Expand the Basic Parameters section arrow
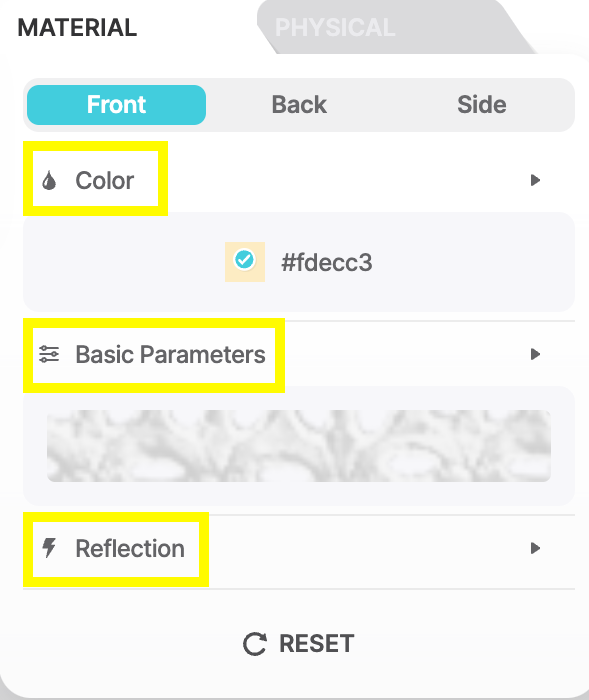The width and height of the screenshot is (589, 700). (535, 354)
